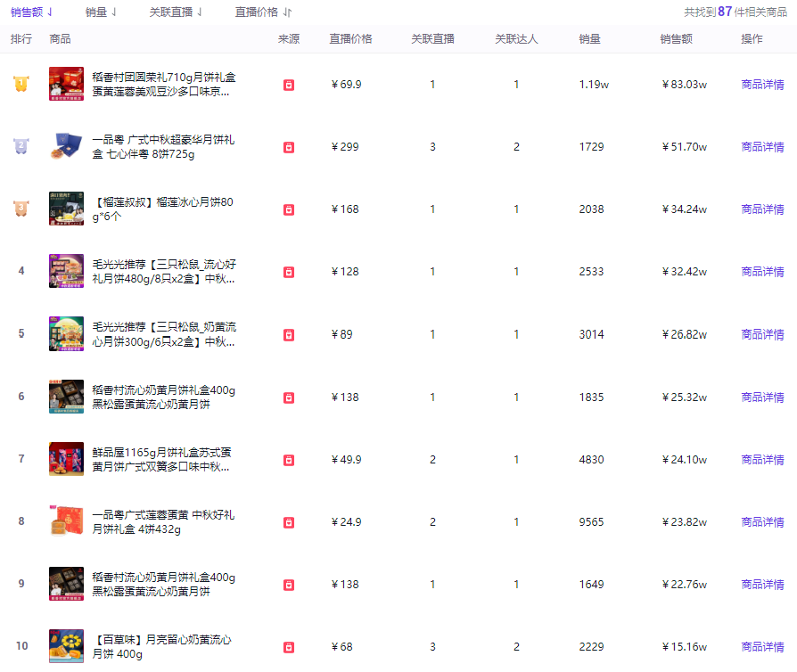Click source icon for 百草味 row
Image resolution: width=797 pixels, height=672 pixels.
pyautogui.click(x=289, y=647)
